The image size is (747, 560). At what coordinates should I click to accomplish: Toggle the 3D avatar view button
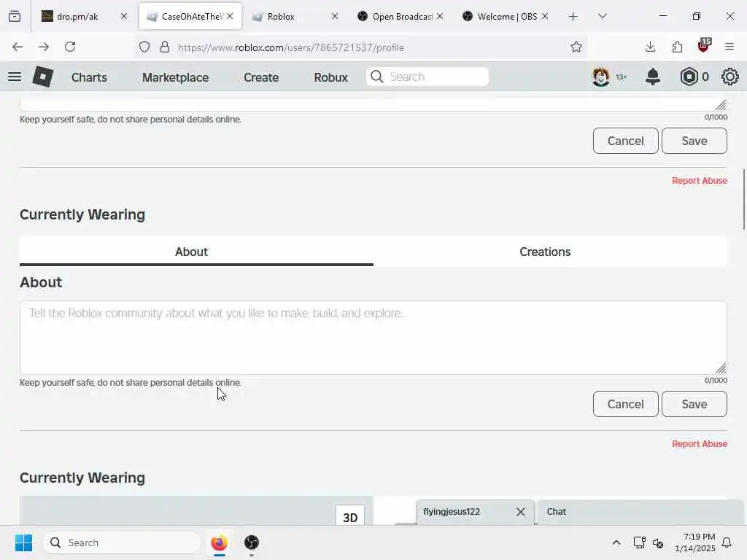pyautogui.click(x=350, y=517)
